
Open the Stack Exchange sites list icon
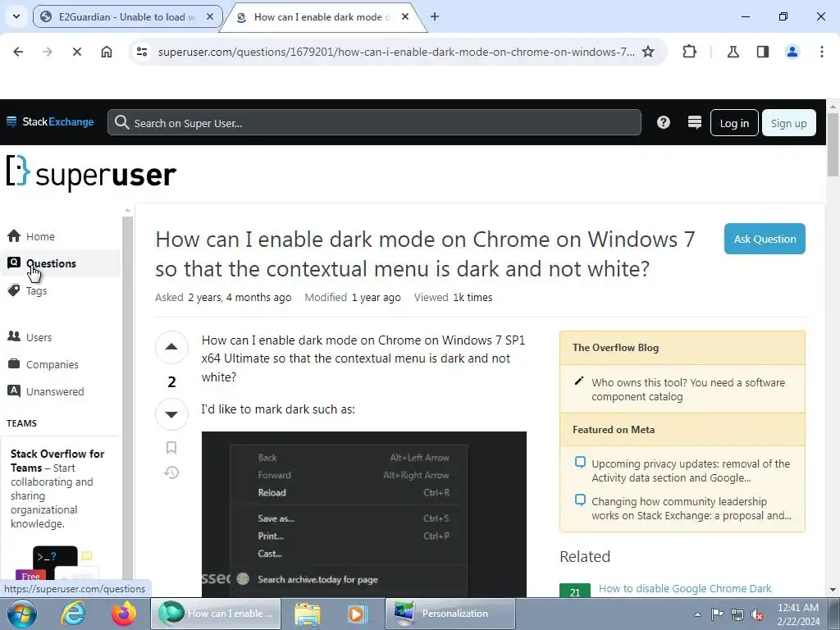(x=694, y=123)
